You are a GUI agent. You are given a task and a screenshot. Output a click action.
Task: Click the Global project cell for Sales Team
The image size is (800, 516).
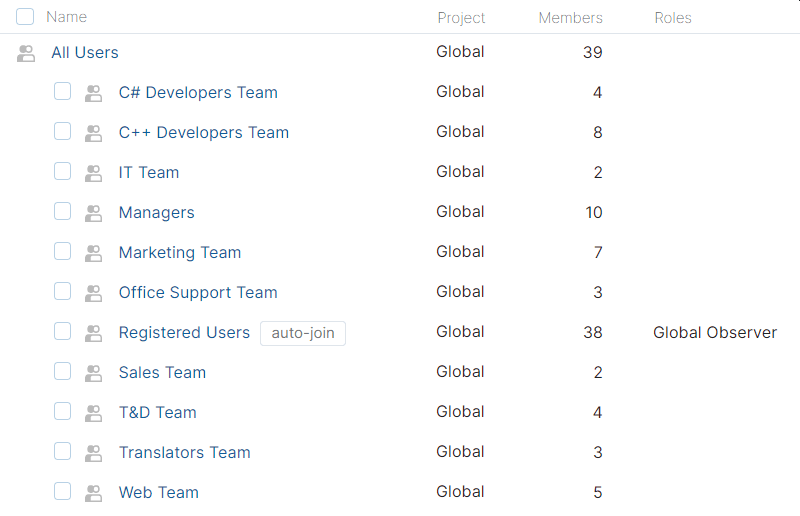[460, 372]
